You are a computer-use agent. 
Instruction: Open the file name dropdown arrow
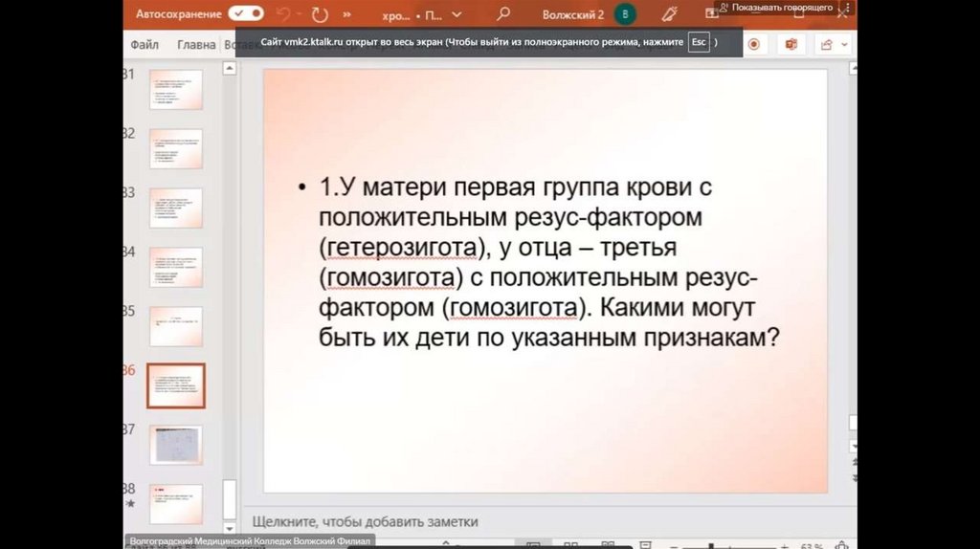tap(457, 15)
